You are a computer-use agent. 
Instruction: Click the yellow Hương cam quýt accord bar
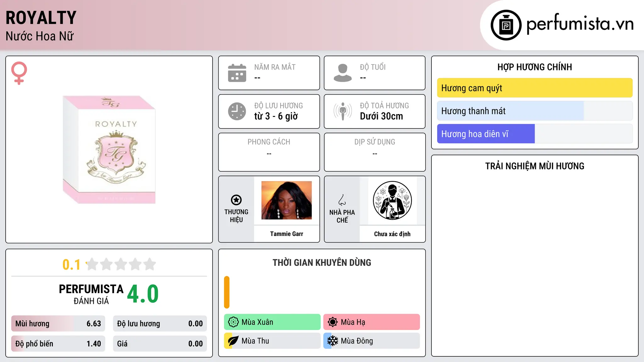coord(535,88)
